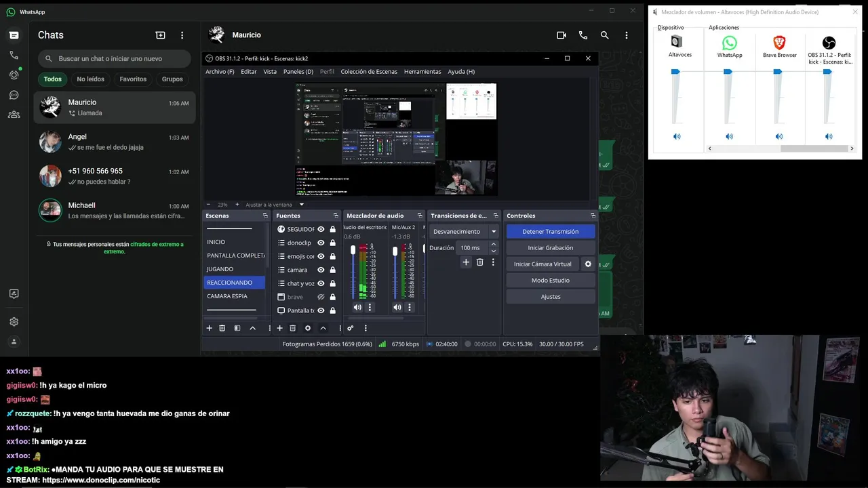Configure the virtual camera gear icon

coord(588,264)
